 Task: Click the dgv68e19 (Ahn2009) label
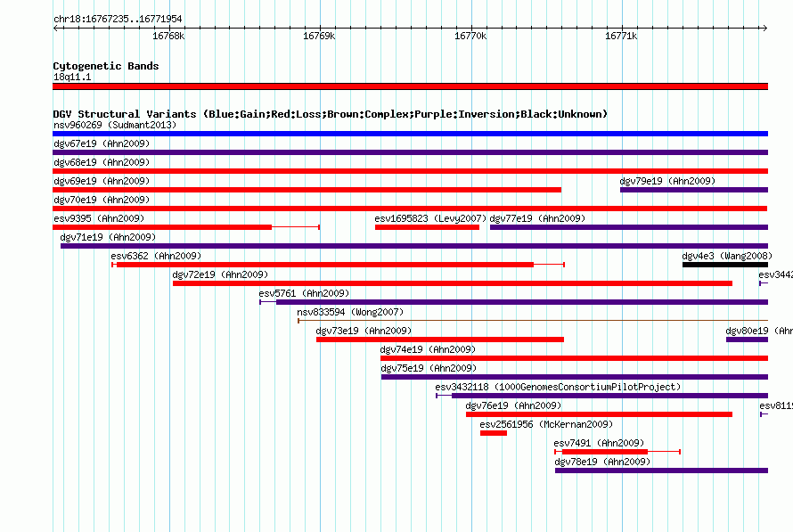click(x=102, y=162)
